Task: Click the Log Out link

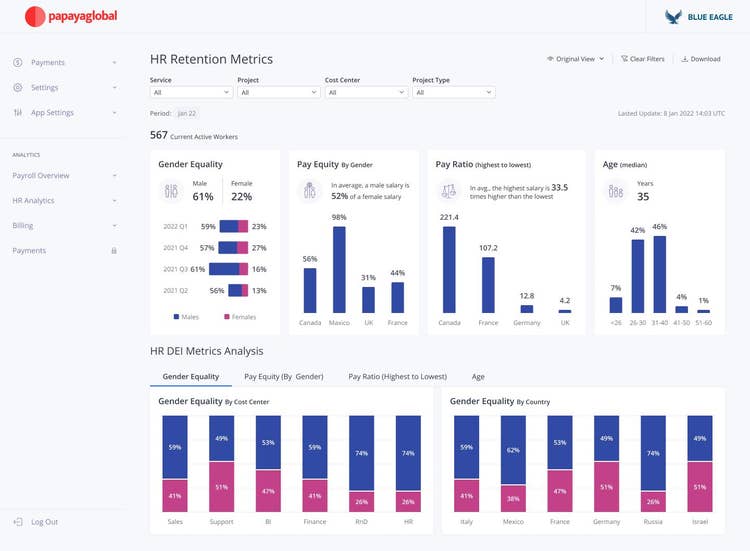Action: [44, 522]
